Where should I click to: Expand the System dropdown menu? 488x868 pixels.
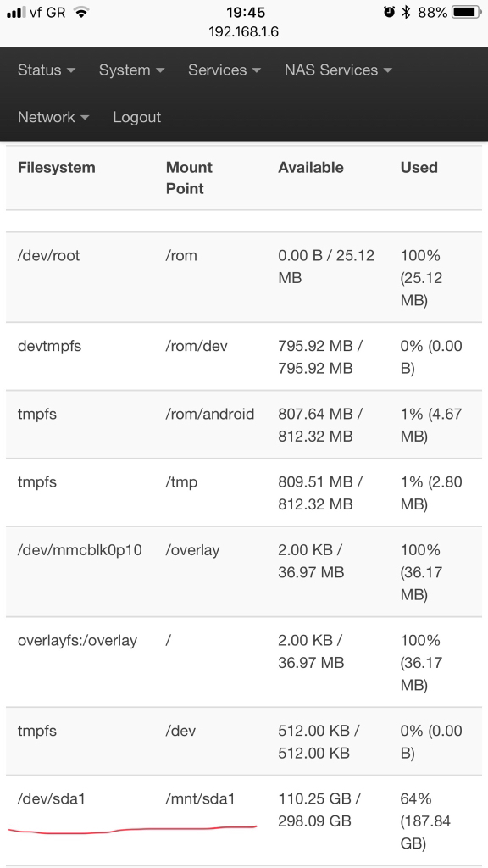[131, 70]
